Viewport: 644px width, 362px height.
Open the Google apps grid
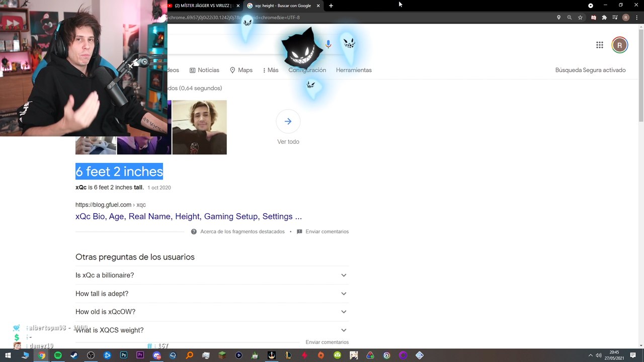(x=599, y=45)
